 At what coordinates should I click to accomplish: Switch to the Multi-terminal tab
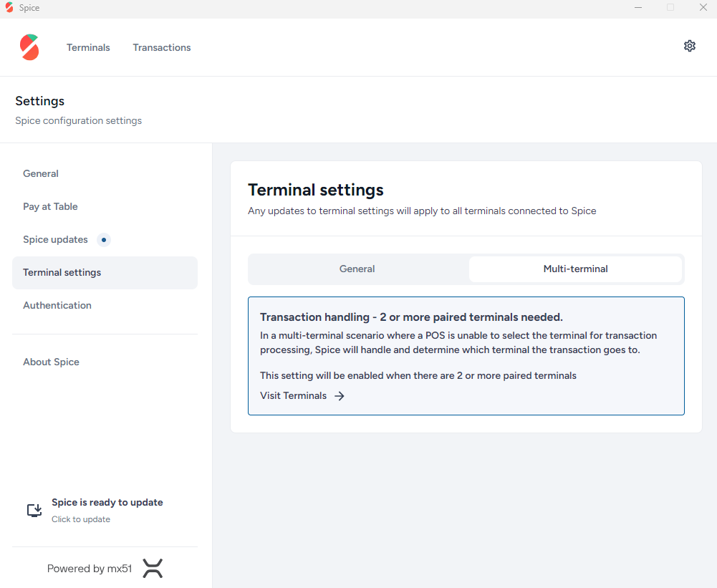pos(576,269)
